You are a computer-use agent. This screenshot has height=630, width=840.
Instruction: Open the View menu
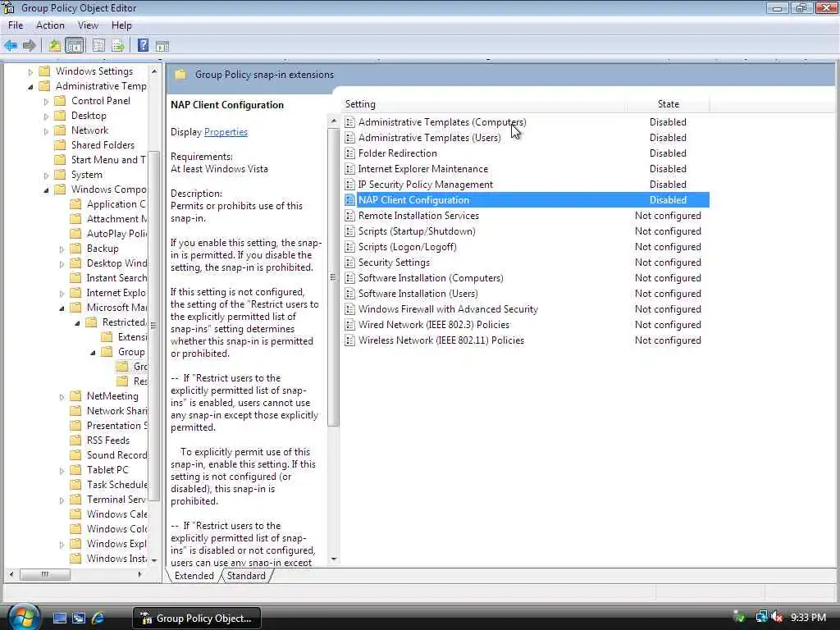coord(88,25)
